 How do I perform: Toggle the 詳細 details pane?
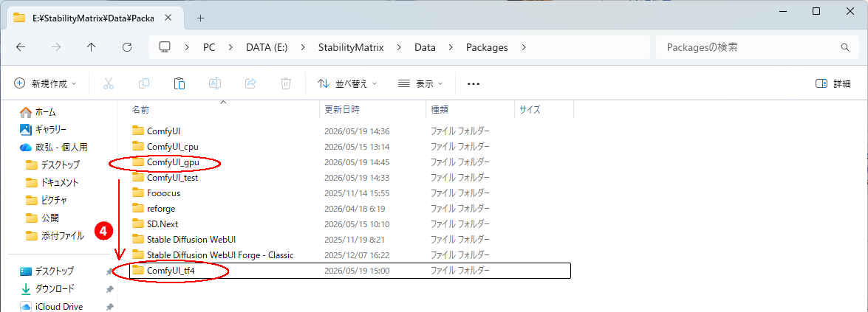pyautogui.click(x=833, y=83)
